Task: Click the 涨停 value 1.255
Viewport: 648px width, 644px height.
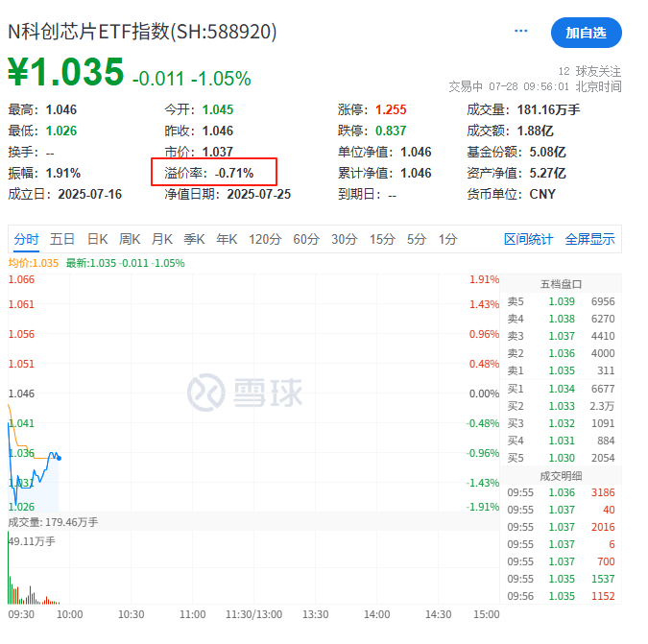Action: click(391, 109)
